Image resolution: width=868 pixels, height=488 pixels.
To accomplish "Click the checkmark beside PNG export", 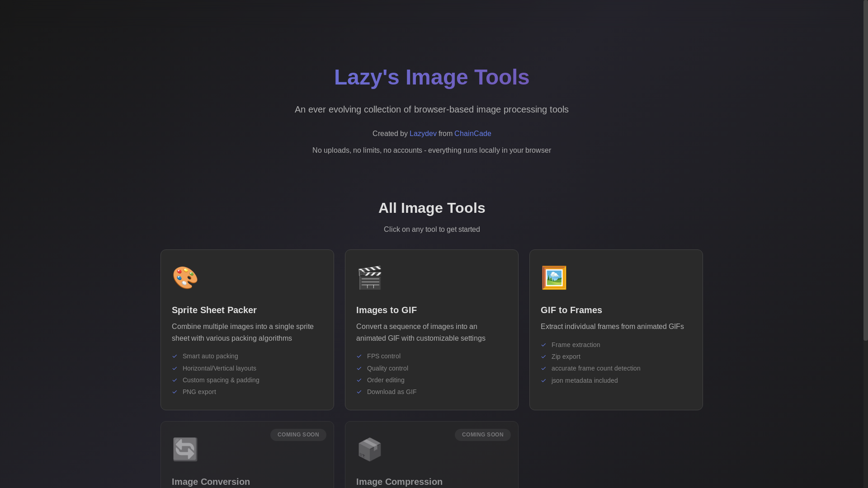I will point(175,392).
